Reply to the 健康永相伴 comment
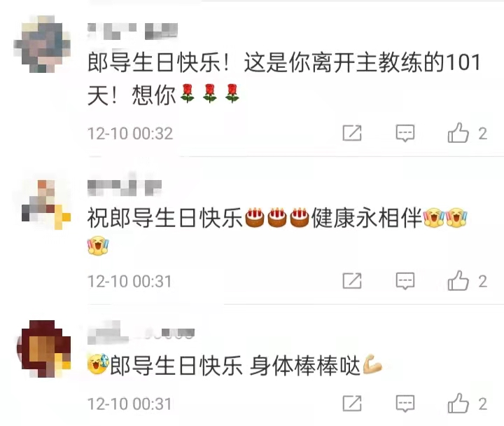The width and height of the screenshot is (504, 426). coord(405,281)
